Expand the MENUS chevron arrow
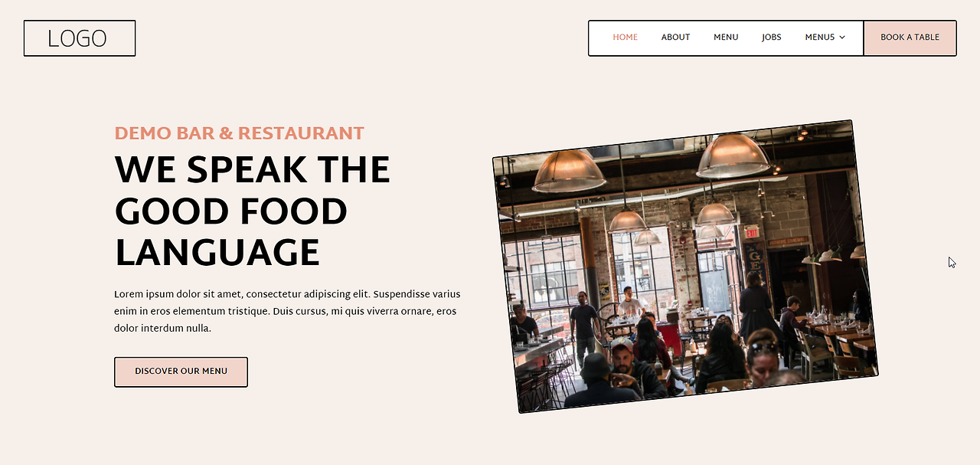980x465 pixels. click(x=842, y=38)
